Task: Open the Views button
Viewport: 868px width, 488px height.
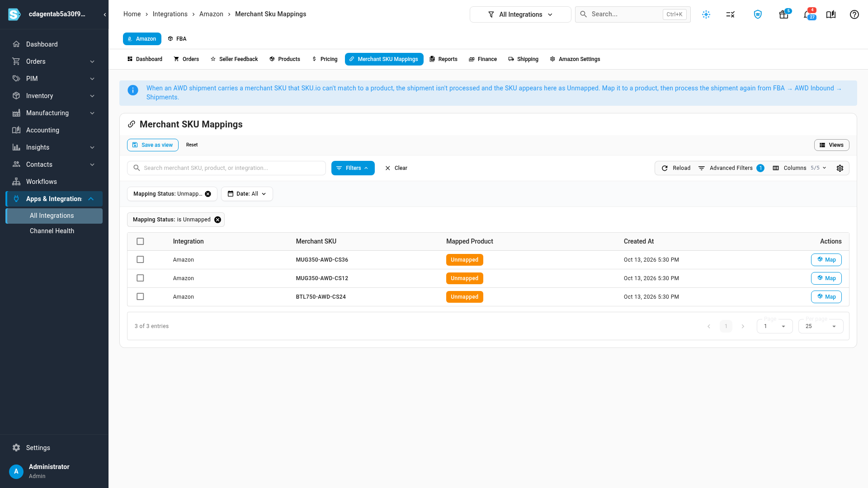Action: (832, 145)
